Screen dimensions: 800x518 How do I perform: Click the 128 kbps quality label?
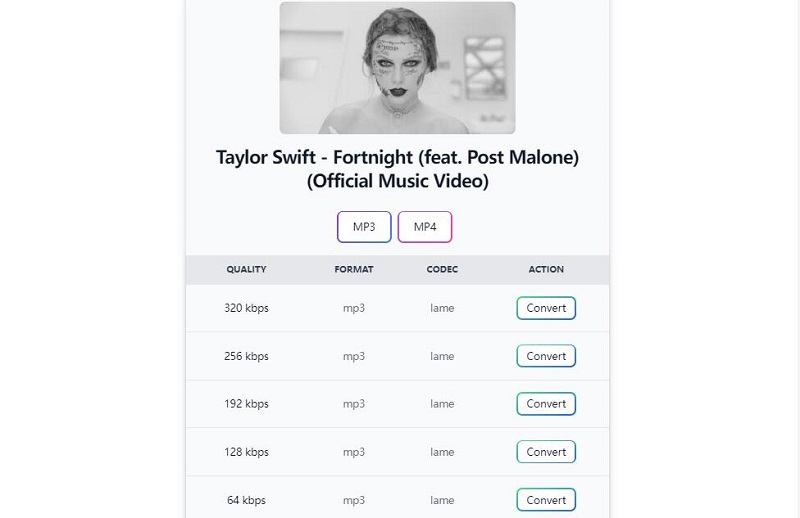246,452
